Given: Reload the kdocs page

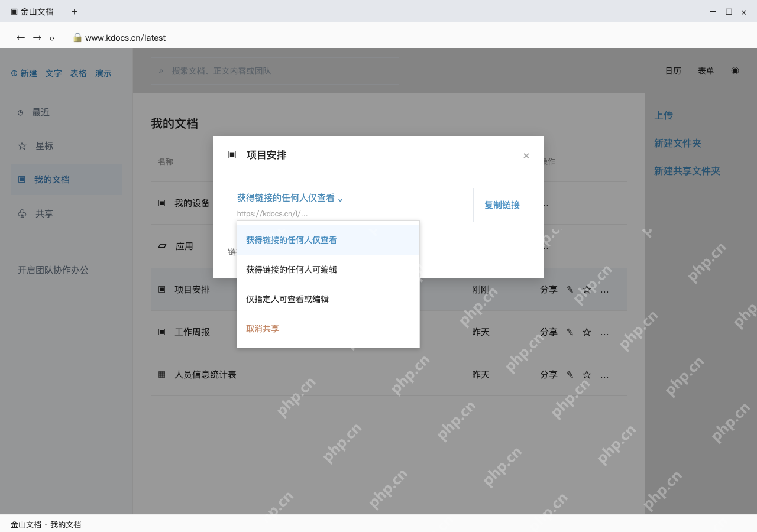Looking at the screenshot, I should [x=52, y=38].
